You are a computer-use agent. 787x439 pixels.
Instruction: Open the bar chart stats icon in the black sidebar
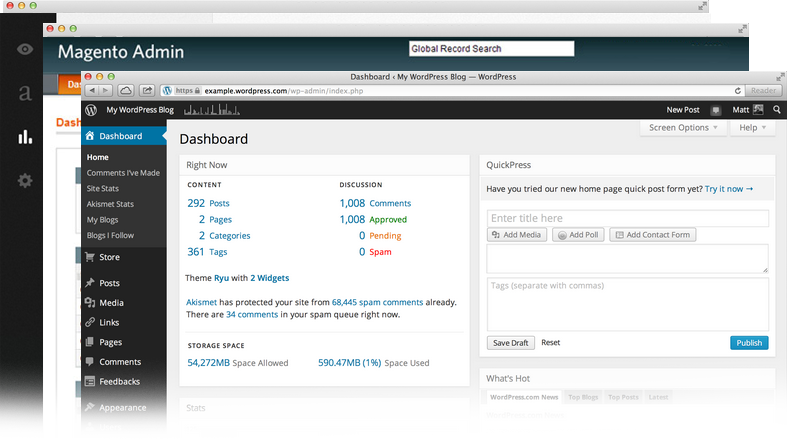pos(25,136)
